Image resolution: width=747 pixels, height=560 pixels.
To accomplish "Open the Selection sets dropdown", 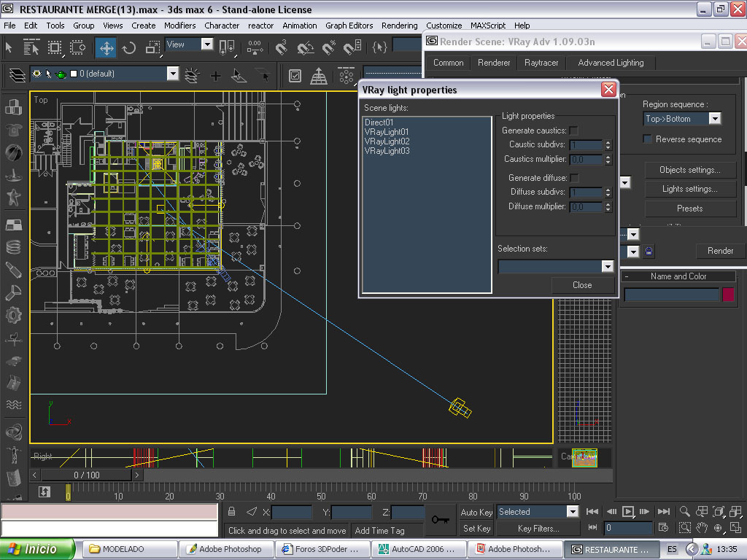I will point(607,266).
